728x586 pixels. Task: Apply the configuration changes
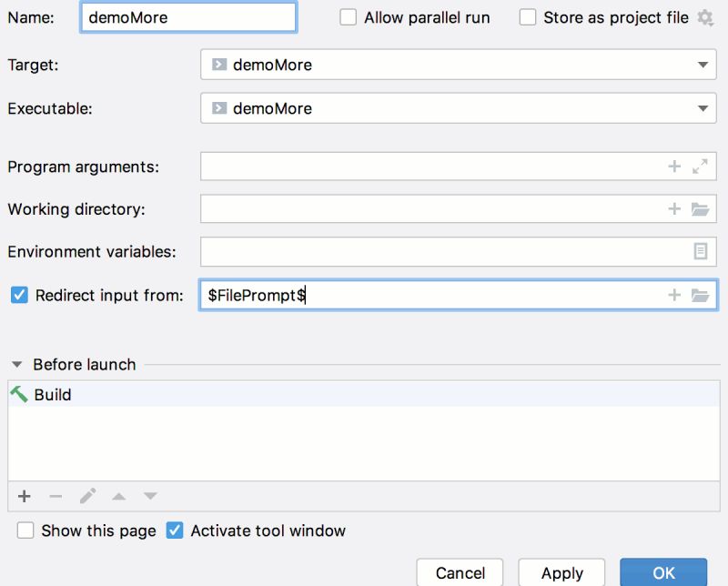[561, 573]
